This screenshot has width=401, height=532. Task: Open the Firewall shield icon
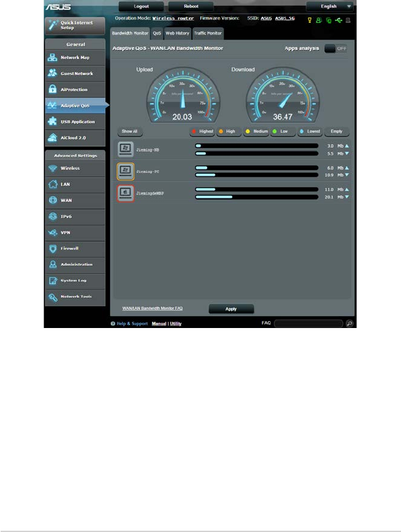click(x=53, y=248)
